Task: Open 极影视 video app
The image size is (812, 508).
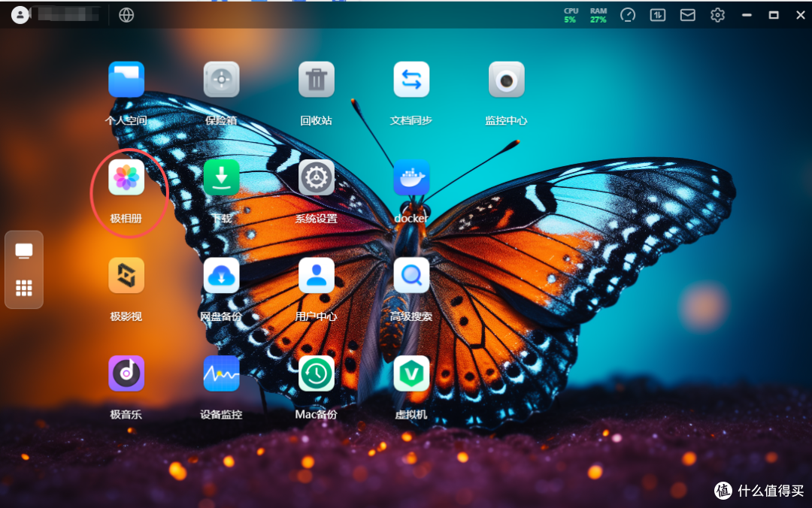Action: pos(126,276)
